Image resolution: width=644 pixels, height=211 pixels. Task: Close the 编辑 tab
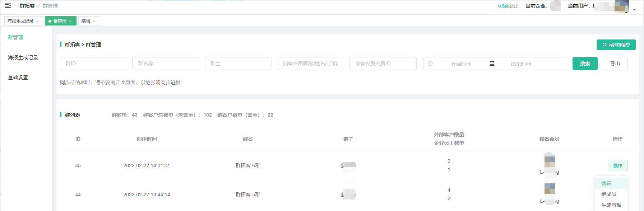tap(94, 21)
